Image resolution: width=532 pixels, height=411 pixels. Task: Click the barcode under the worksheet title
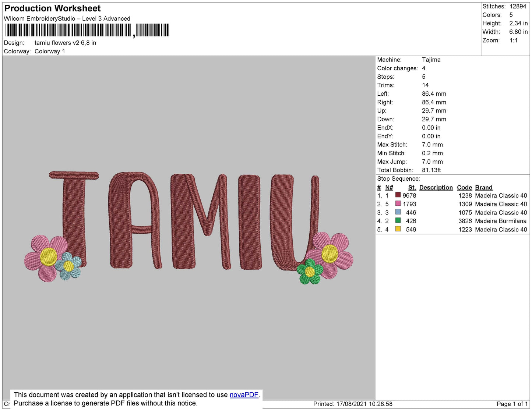(x=87, y=31)
